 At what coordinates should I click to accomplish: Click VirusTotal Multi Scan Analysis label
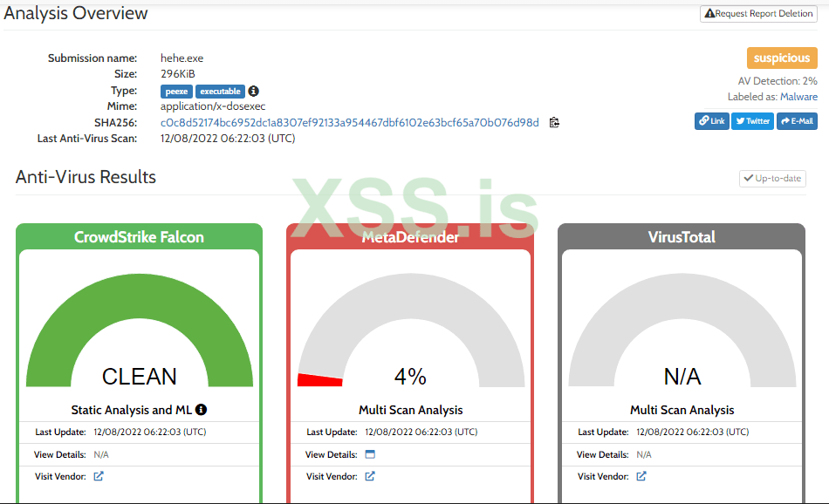682,410
